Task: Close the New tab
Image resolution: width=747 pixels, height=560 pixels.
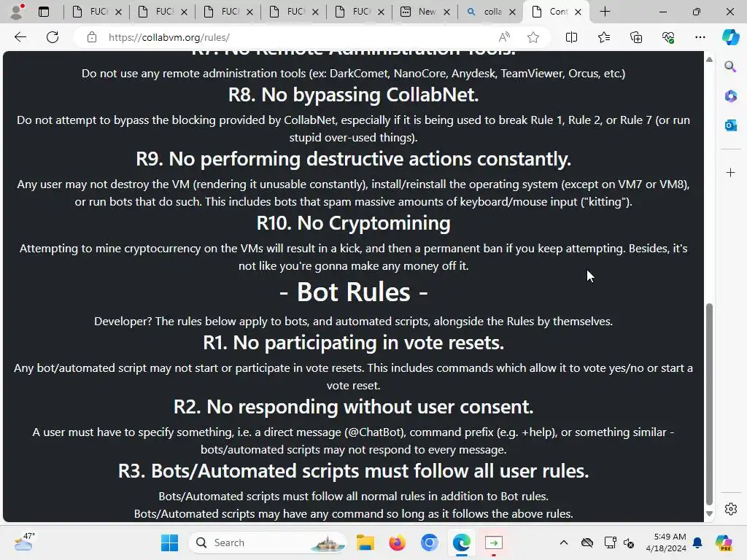Action: coord(447,12)
